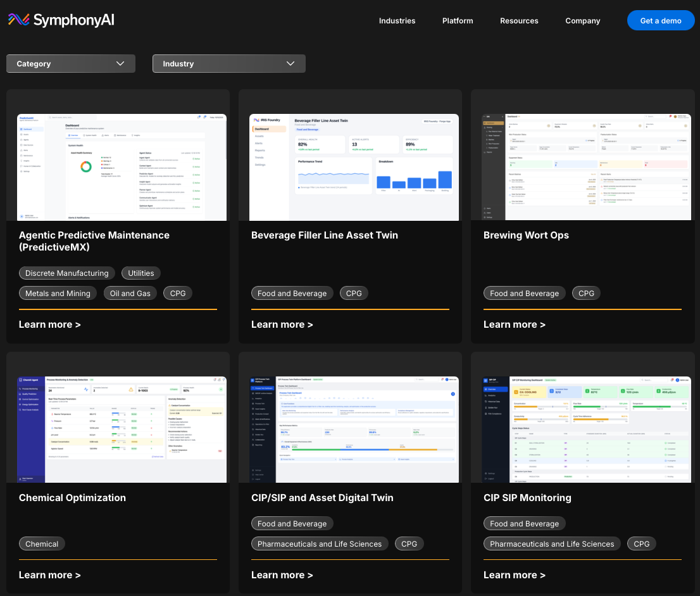Screen dimensions: 700x596
Task: Click the SymphonyAI logo
Action: click(61, 20)
